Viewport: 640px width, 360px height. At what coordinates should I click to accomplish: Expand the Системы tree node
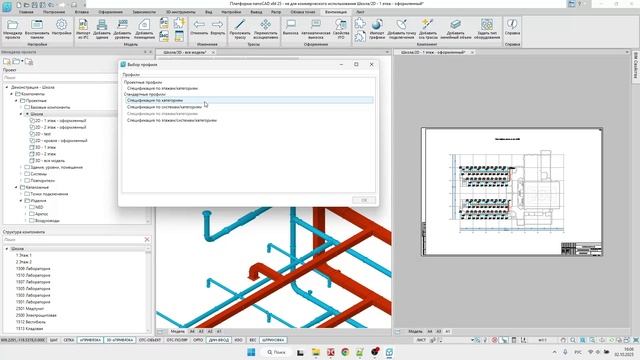tap(21, 174)
